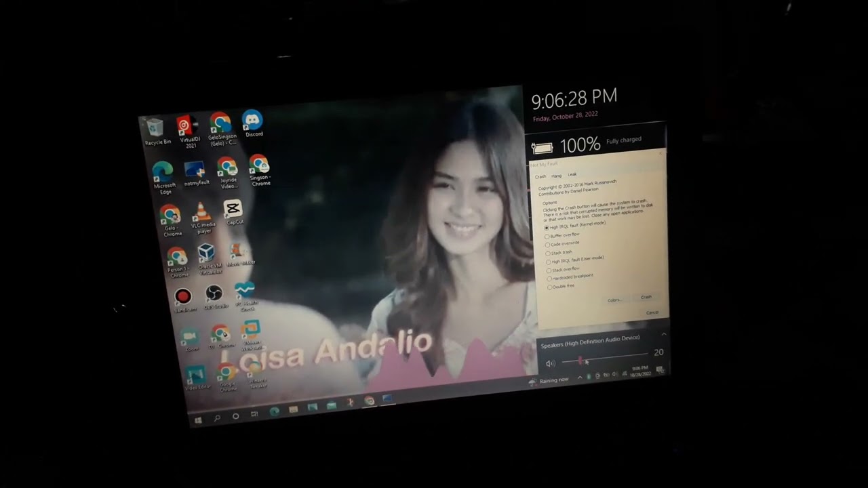This screenshot has width=868, height=488.
Task: Expand audio device list chevron in volume flyout
Action: [x=664, y=334]
